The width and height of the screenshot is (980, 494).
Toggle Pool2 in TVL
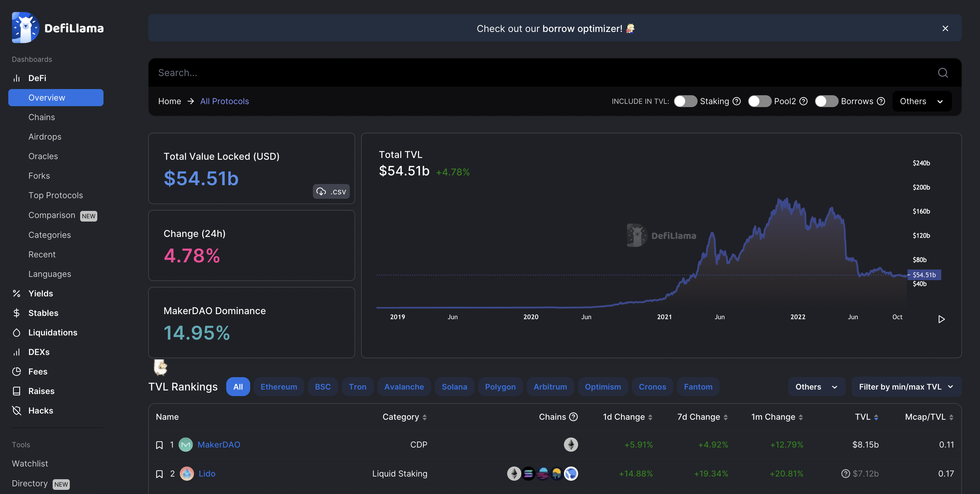760,101
